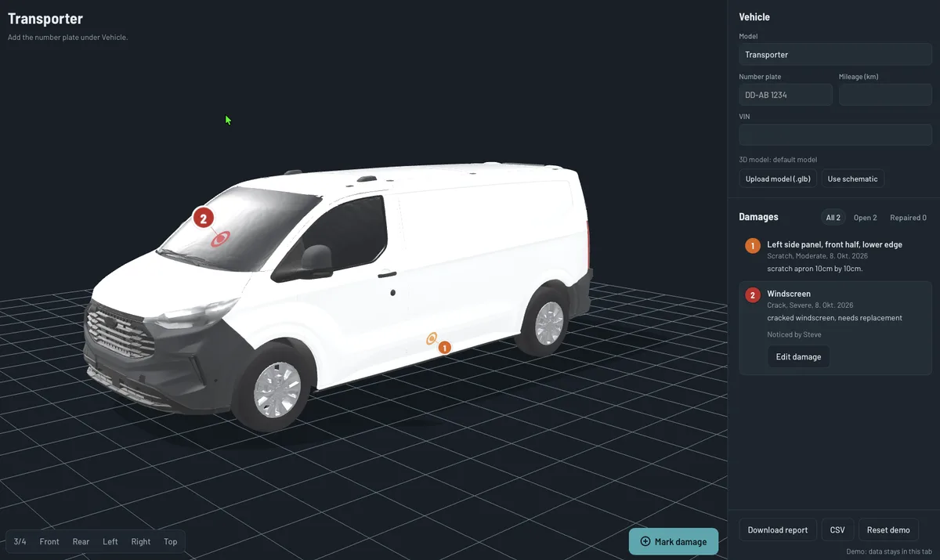
Task: Click the Transporter page heading
Action: [45, 19]
